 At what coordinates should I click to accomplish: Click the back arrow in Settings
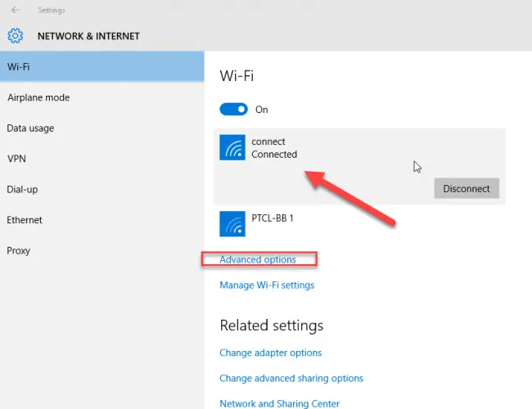pyautogui.click(x=16, y=10)
